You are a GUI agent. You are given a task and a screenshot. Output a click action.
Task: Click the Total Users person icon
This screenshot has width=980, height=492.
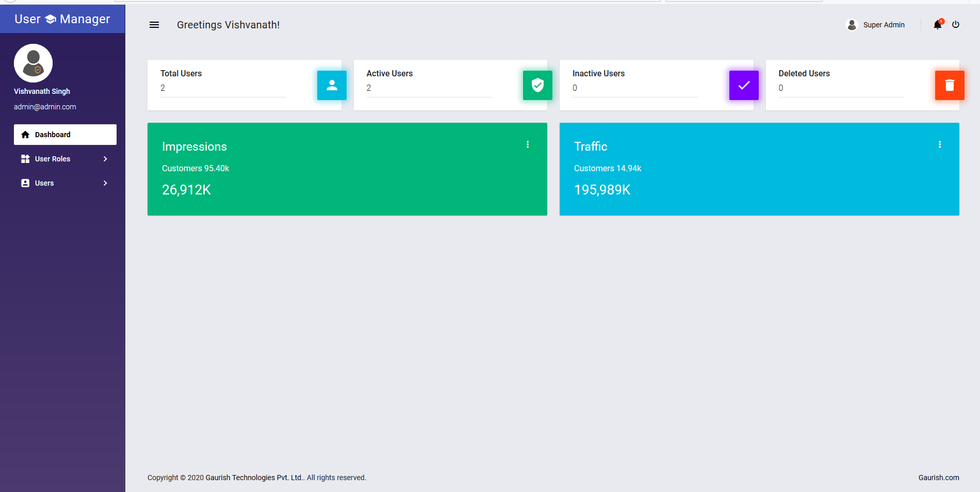(x=331, y=85)
